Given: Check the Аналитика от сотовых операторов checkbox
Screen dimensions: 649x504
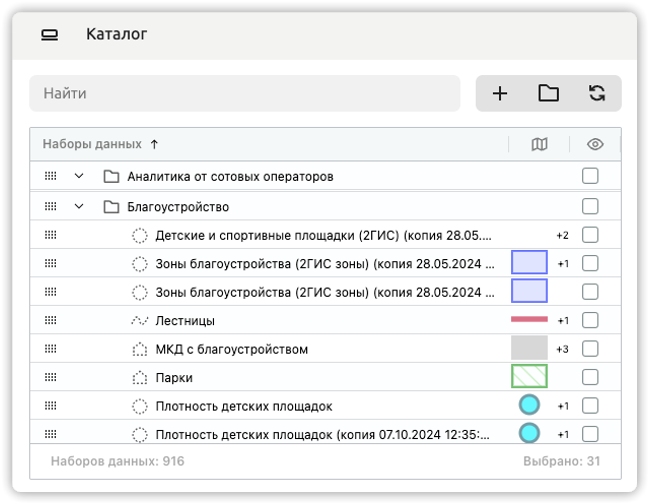Looking at the screenshot, I should coord(590,176).
